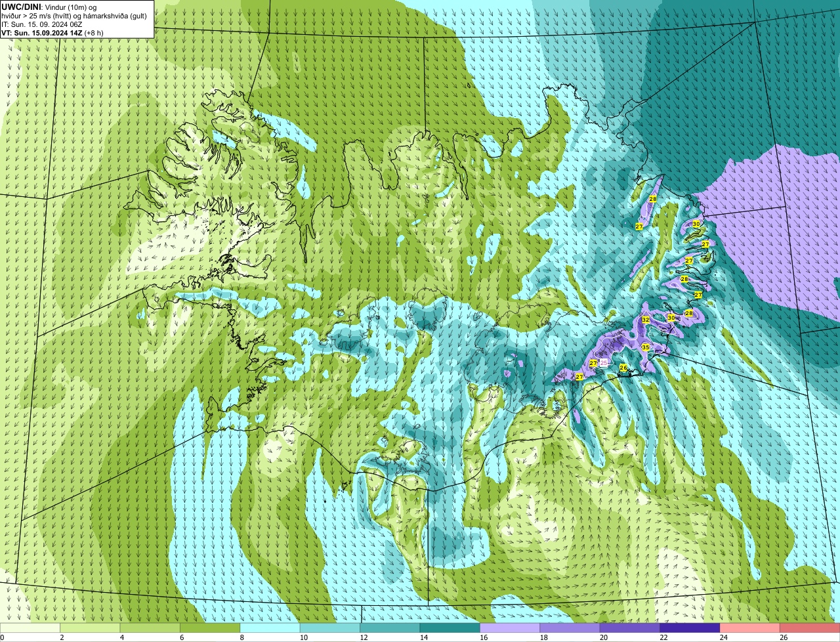Click the white gust marker labeled 25
Viewport: 840px width, 642px height.
point(604,362)
